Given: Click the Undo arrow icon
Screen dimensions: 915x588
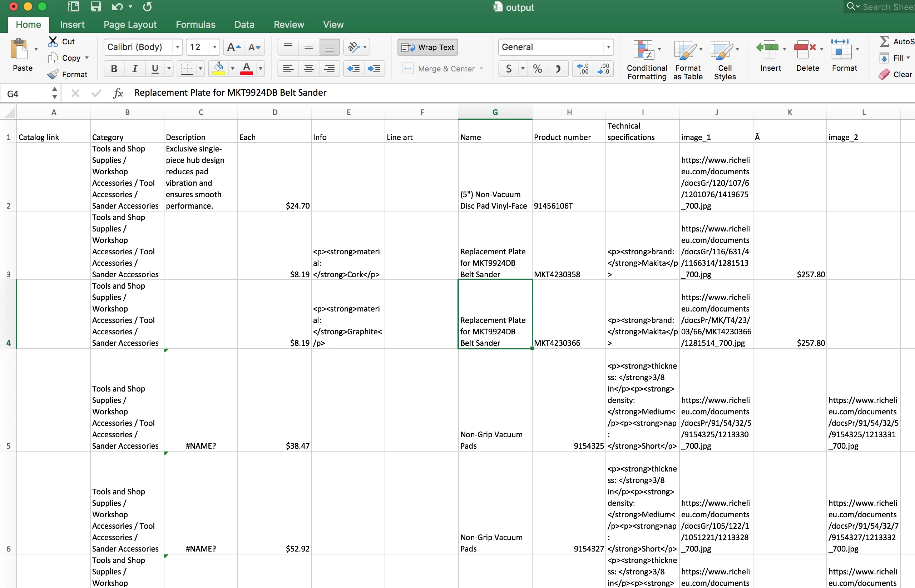Looking at the screenshot, I should [x=117, y=6].
